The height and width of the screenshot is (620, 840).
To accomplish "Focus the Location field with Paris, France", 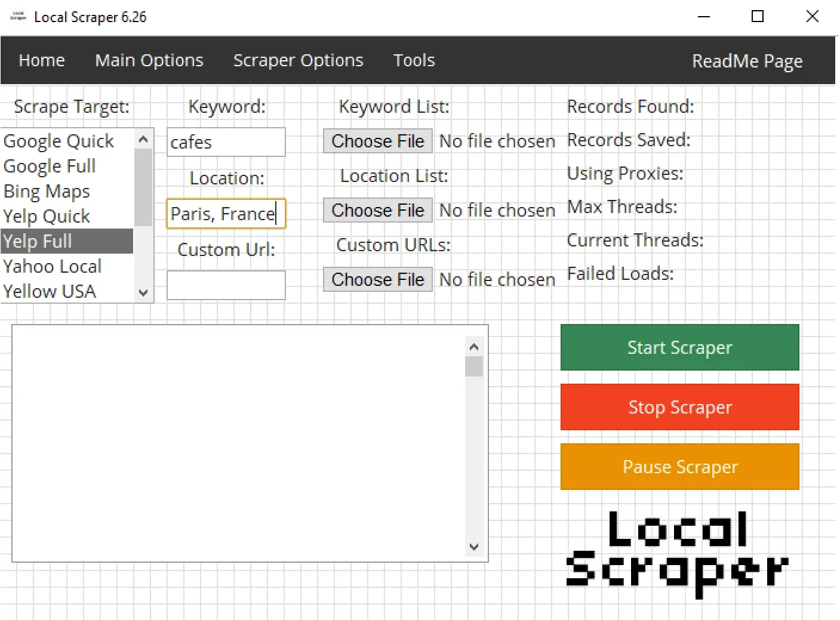I will click(226, 214).
